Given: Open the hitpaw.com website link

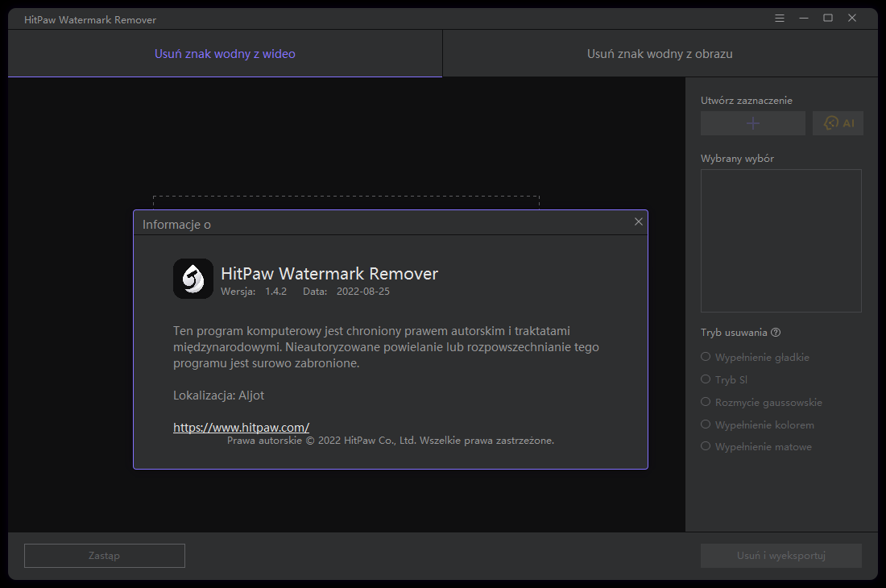Looking at the screenshot, I should [242, 428].
